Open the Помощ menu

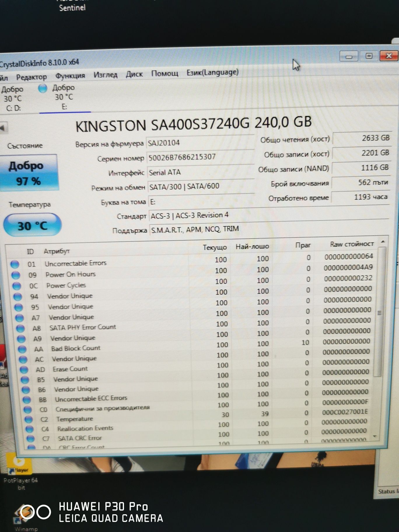tap(164, 73)
